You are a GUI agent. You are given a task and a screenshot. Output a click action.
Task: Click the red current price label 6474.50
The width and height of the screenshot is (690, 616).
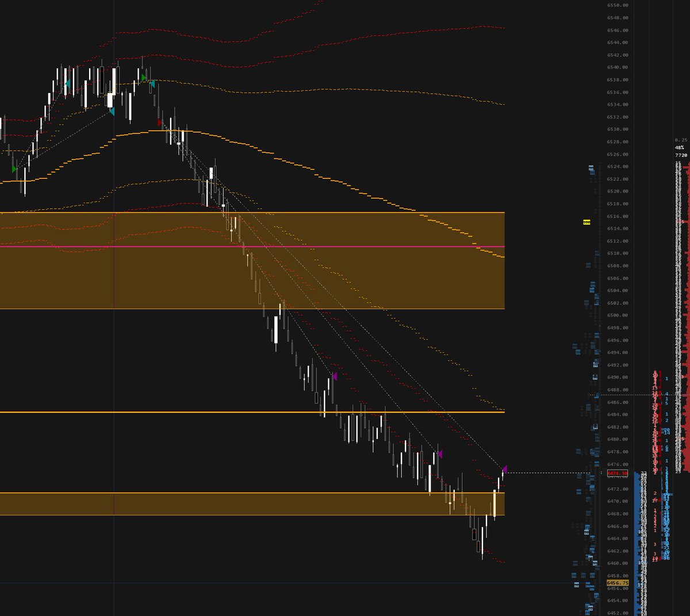(617, 473)
